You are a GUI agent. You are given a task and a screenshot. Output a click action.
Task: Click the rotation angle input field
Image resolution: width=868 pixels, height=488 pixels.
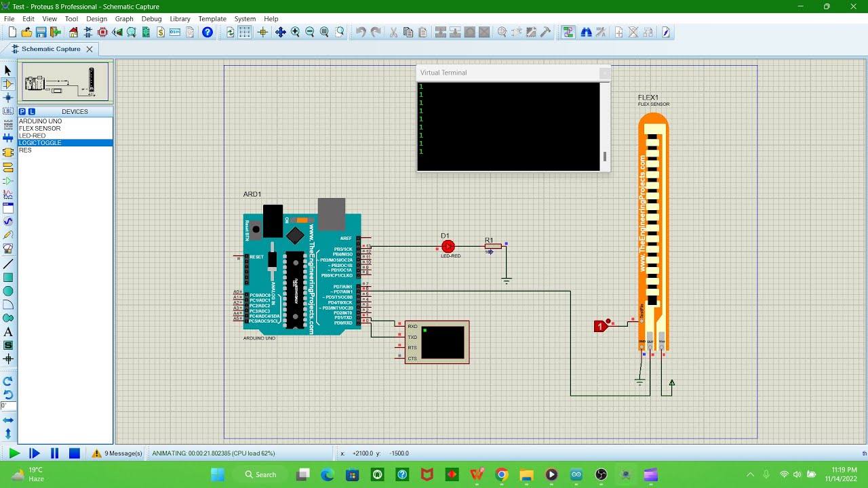(x=7, y=406)
